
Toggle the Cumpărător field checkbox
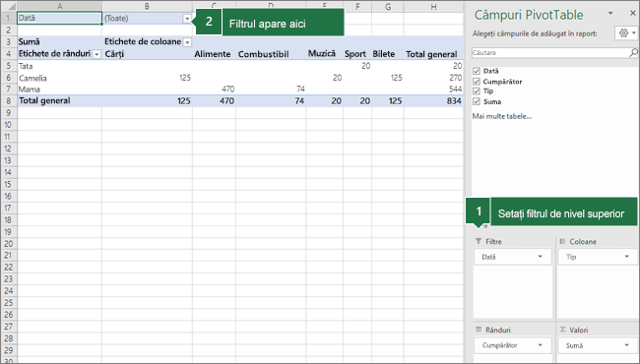coord(477,82)
